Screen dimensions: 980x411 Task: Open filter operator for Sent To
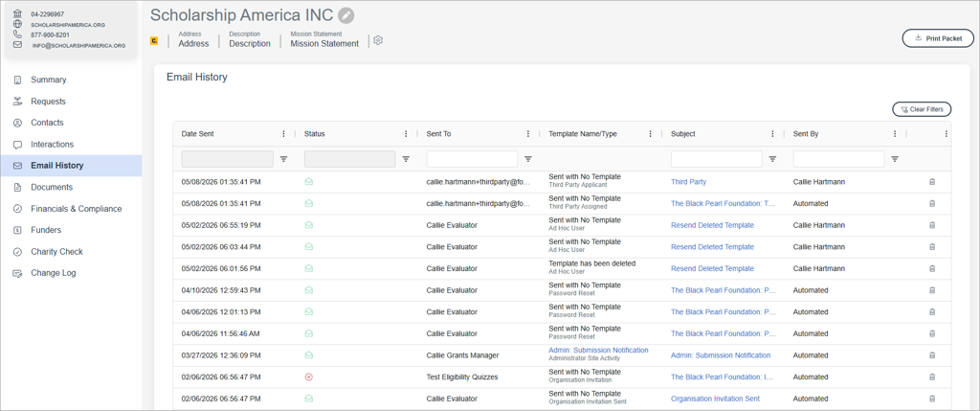coord(528,159)
